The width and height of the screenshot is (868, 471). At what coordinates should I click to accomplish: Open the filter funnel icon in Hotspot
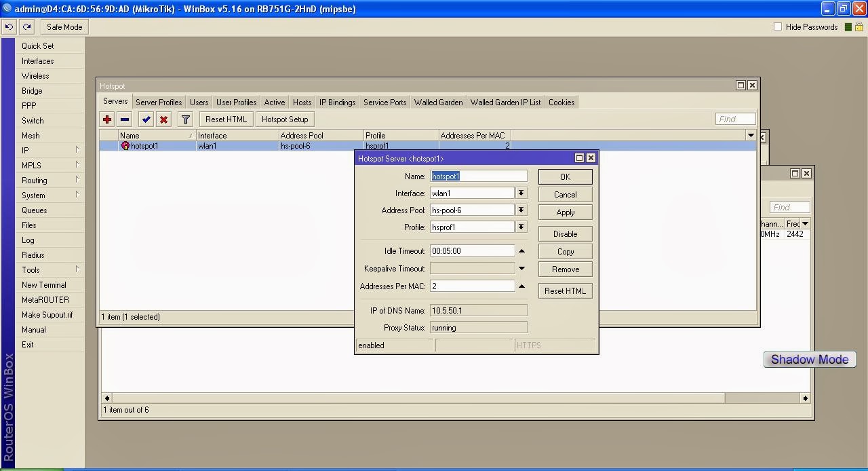[x=185, y=119]
